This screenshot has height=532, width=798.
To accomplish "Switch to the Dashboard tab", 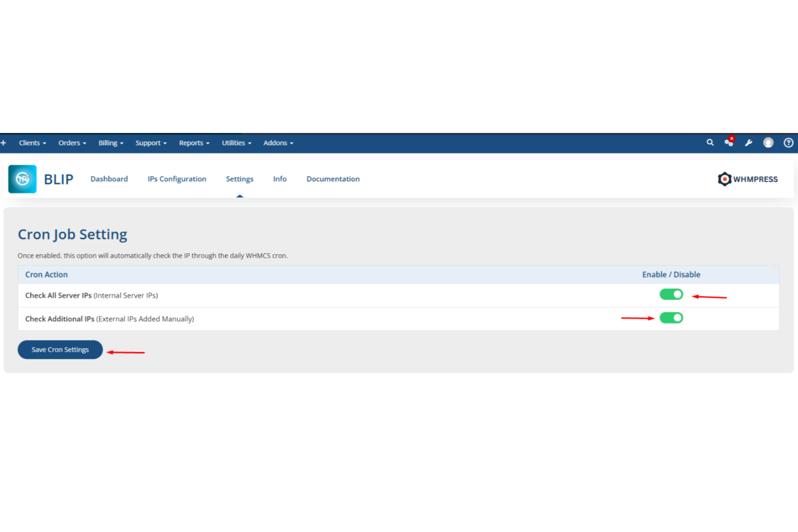I will (x=109, y=179).
